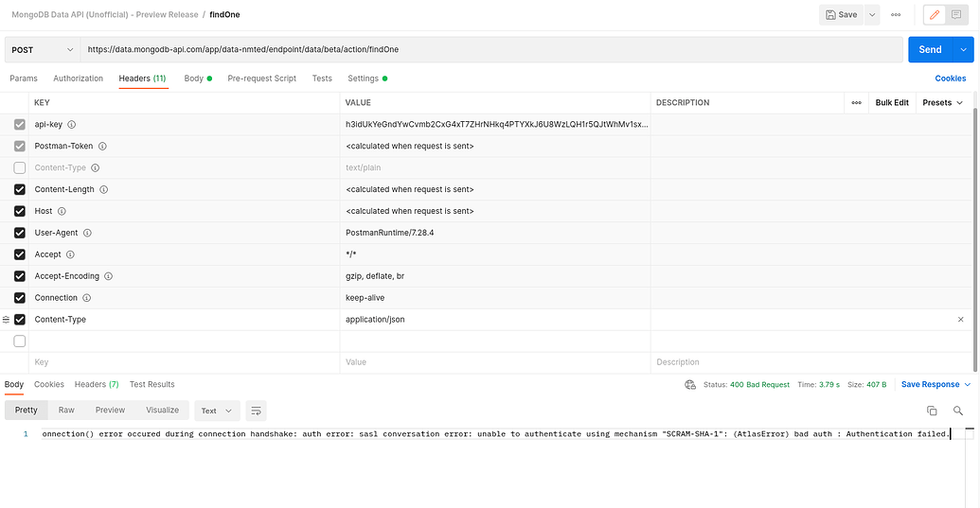Click the search response magnifier icon
Screen dimensions: 980x508
pyautogui.click(x=958, y=411)
